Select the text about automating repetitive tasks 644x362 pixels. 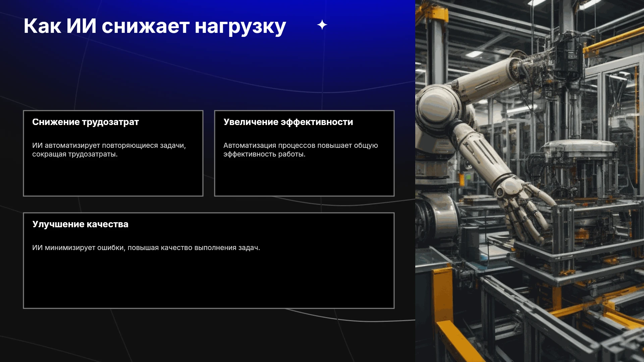[x=109, y=150]
